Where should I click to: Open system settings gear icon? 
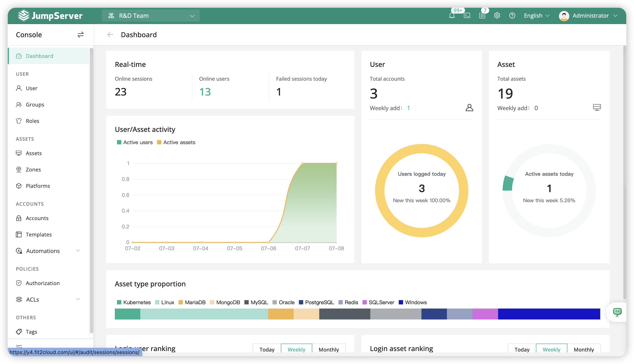(497, 15)
